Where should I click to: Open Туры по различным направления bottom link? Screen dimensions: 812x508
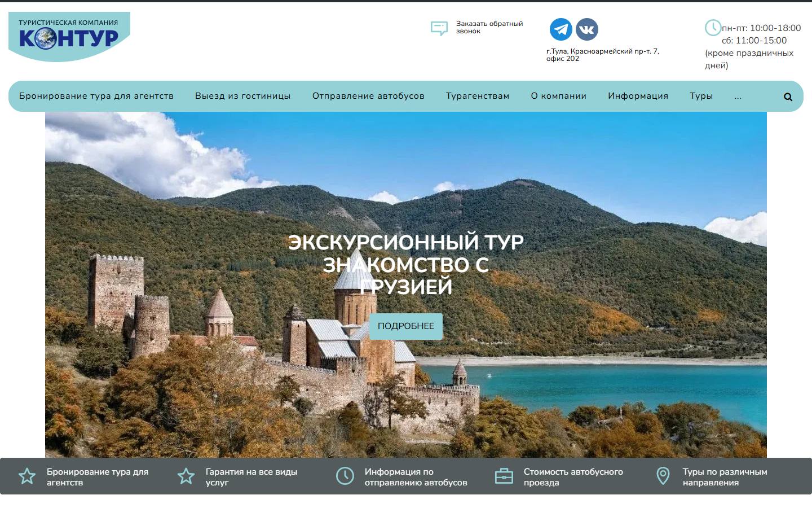point(725,477)
